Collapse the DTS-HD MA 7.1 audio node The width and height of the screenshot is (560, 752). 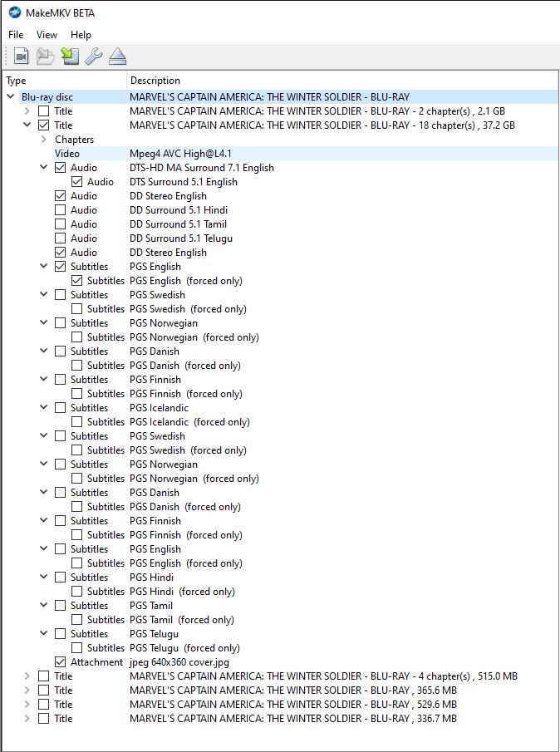click(44, 167)
